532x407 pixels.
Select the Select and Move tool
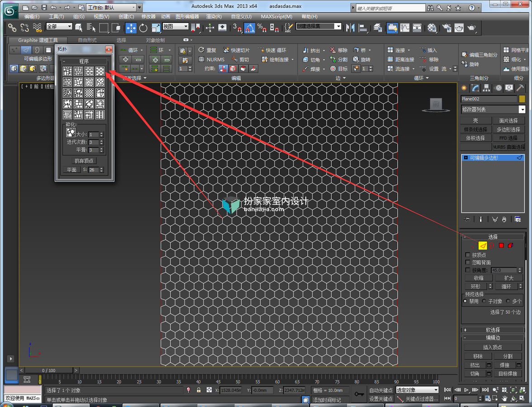click(131, 28)
